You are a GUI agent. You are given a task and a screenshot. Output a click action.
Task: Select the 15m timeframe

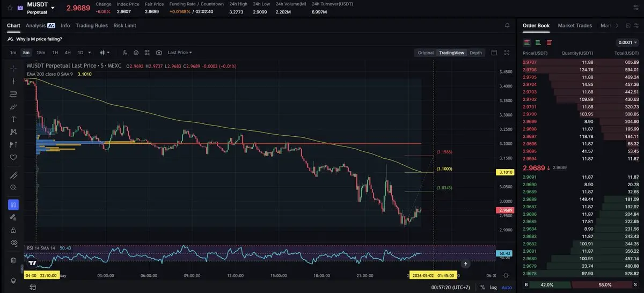(41, 53)
